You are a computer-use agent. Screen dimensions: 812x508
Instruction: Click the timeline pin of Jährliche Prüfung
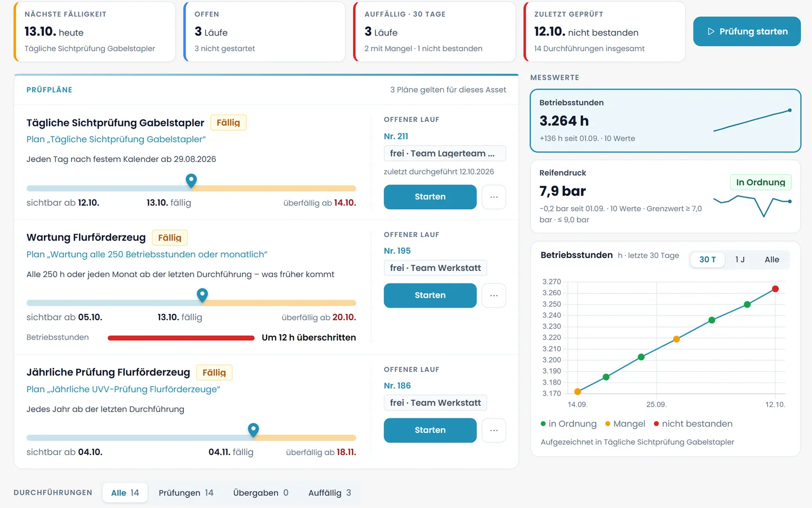pyautogui.click(x=254, y=430)
